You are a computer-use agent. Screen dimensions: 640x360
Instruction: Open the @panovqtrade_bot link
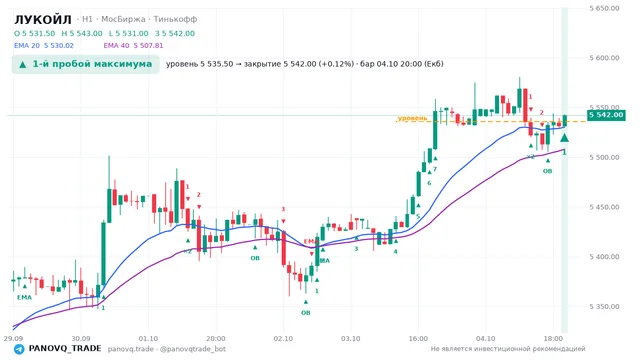pos(193,349)
